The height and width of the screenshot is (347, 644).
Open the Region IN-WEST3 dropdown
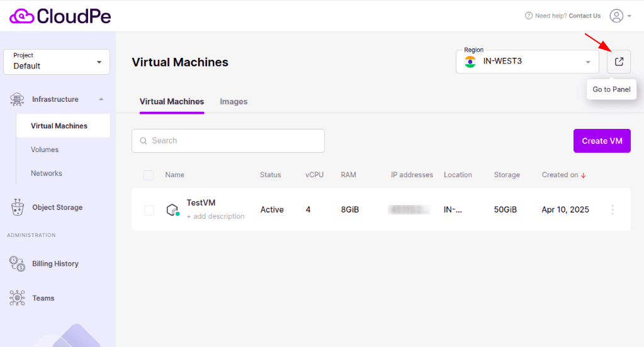[528, 62]
